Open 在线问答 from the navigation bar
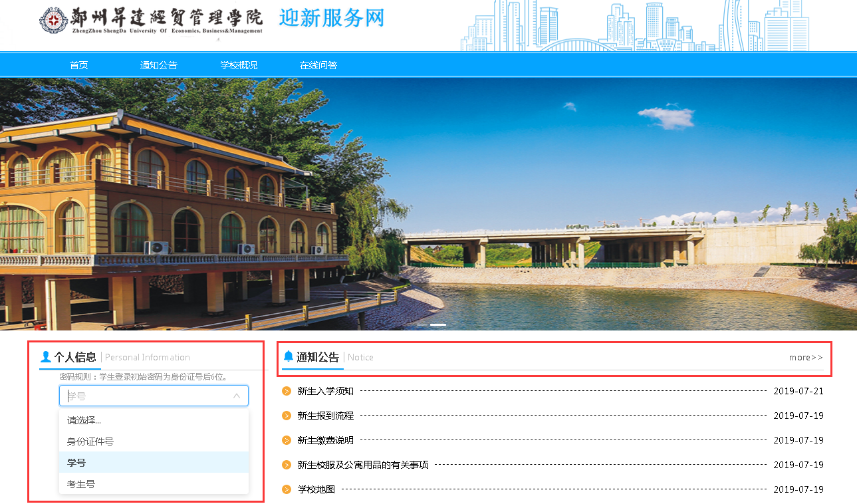The width and height of the screenshot is (857, 504). pos(318,65)
